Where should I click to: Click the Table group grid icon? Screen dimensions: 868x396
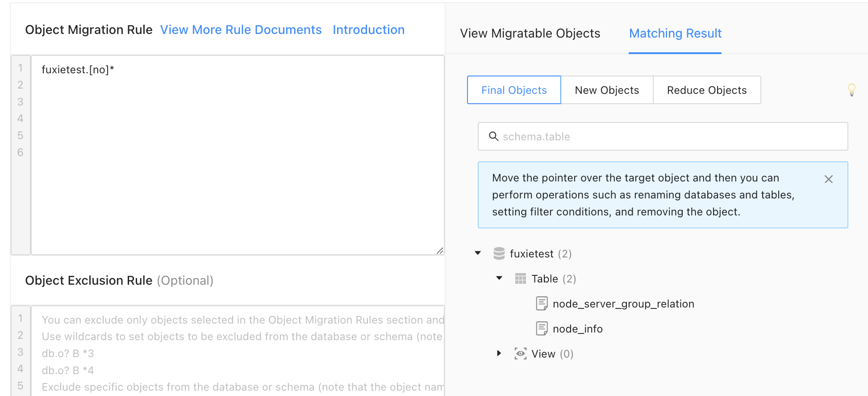pos(520,279)
